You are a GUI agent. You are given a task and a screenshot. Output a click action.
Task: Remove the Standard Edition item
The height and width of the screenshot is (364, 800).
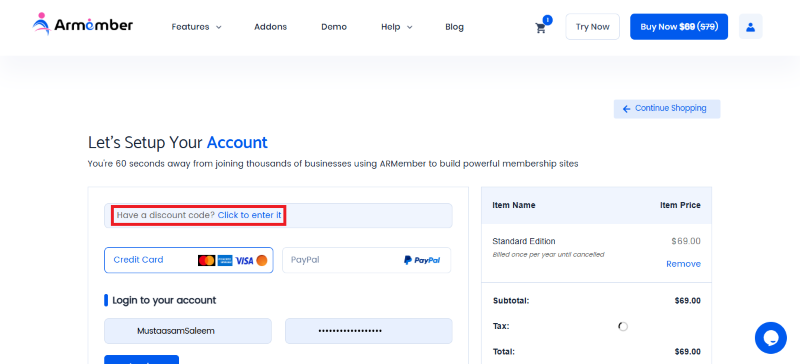(x=683, y=264)
